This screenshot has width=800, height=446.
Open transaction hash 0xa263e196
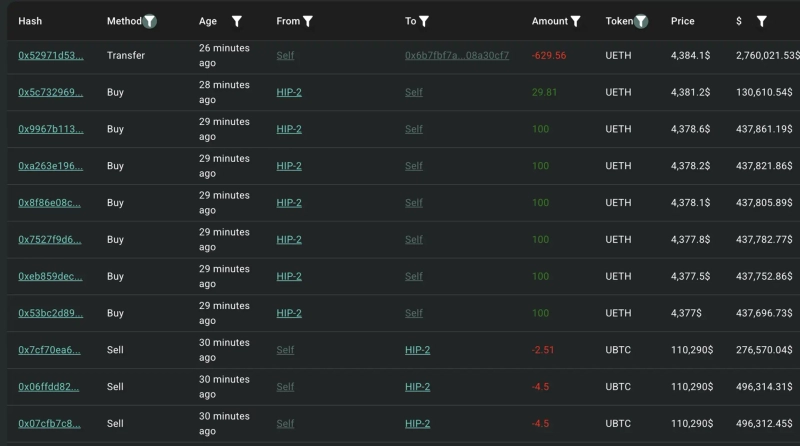(x=50, y=166)
